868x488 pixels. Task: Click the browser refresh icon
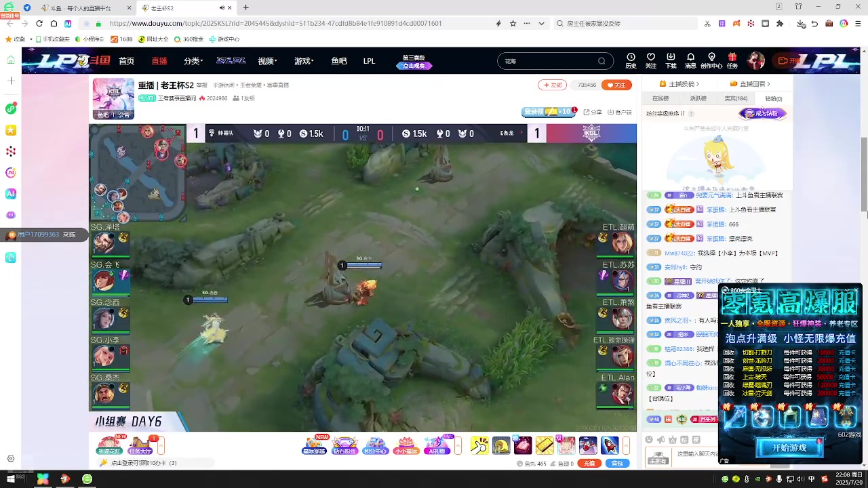[x=39, y=23]
